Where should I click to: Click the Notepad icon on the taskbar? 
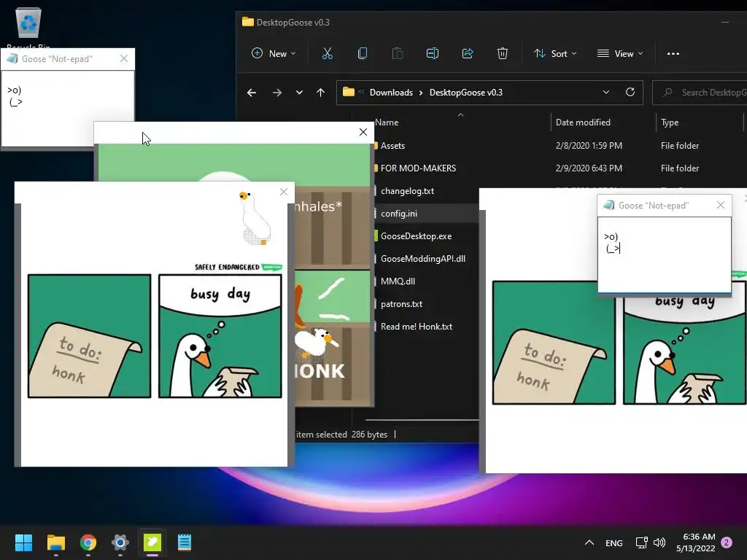click(x=185, y=542)
